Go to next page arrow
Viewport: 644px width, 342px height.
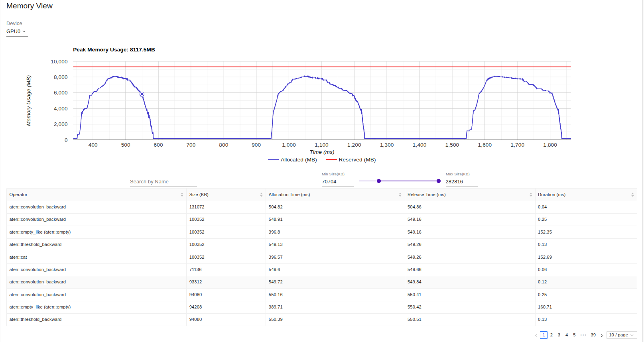pyautogui.click(x=602, y=335)
